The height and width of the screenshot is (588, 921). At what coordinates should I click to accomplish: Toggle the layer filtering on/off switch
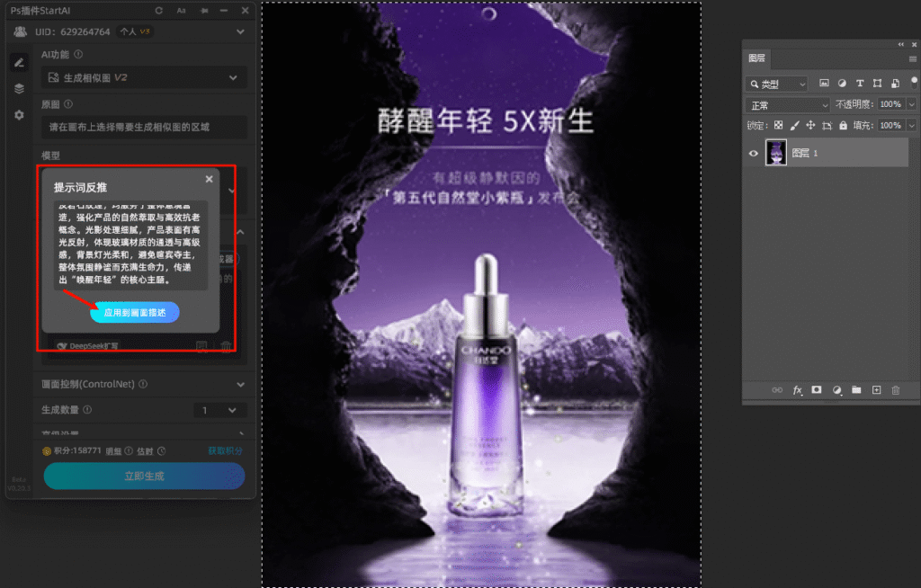pyautogui.click(x=914, y=82)
